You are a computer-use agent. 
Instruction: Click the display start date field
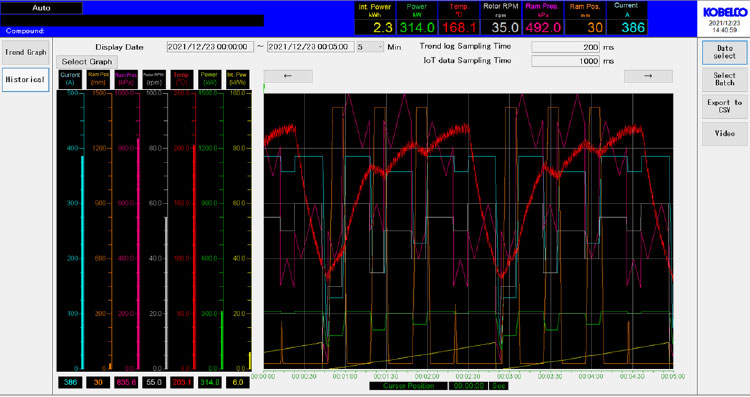[x=210, y=47]
